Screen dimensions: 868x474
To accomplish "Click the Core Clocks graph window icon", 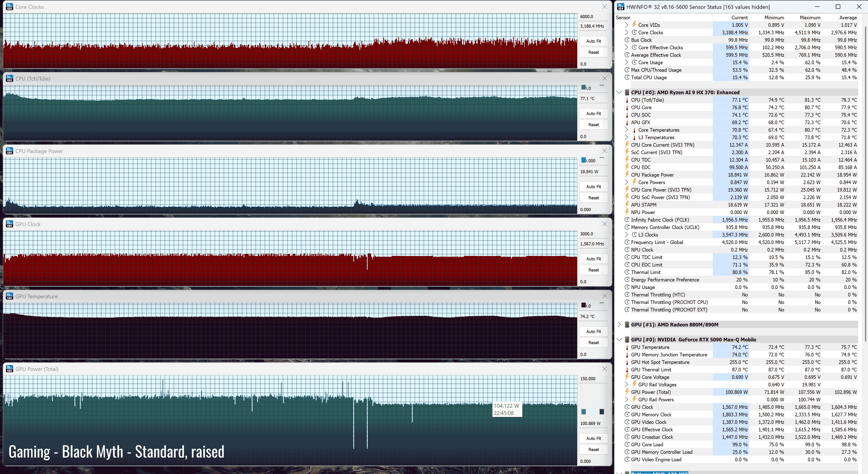I will (x=10, y=7).
